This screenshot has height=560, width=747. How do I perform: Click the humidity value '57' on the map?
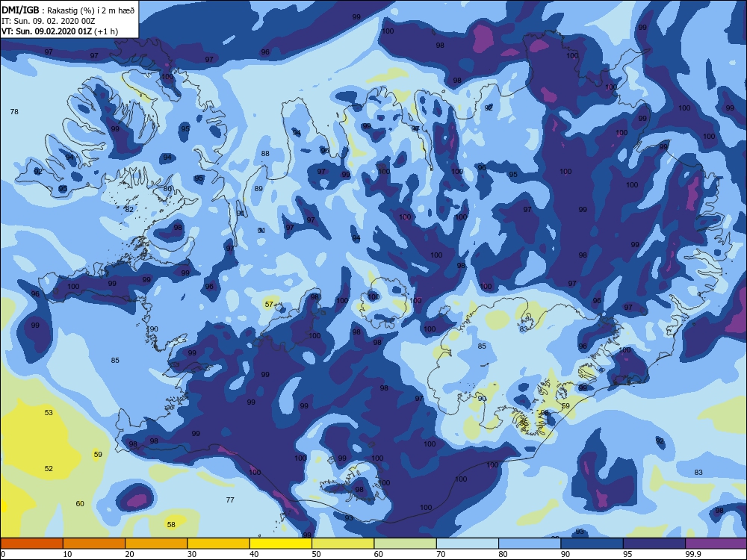pyautogui.click(x=269, y=305)
